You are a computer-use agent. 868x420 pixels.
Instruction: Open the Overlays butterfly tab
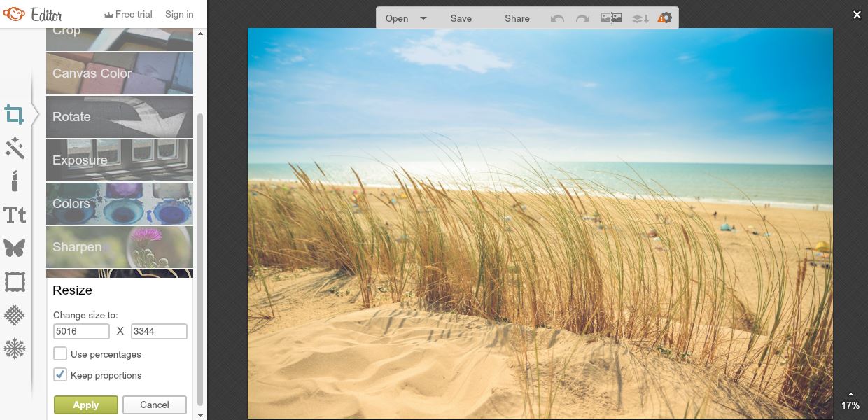pos(15,248)
